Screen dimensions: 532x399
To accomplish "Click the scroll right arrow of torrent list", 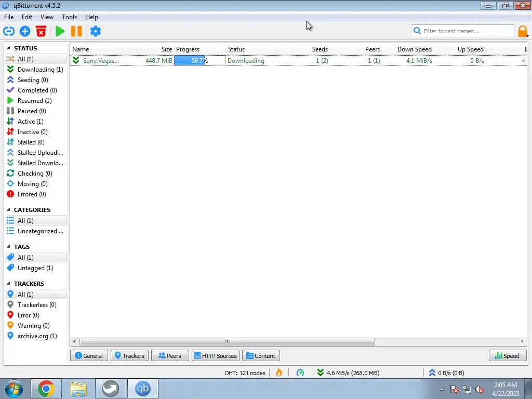I will [523, 341].
